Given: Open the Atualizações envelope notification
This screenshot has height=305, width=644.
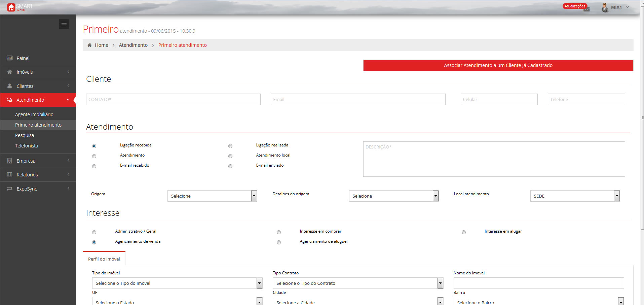Looking at the screenshot, I should pos(586,9).
